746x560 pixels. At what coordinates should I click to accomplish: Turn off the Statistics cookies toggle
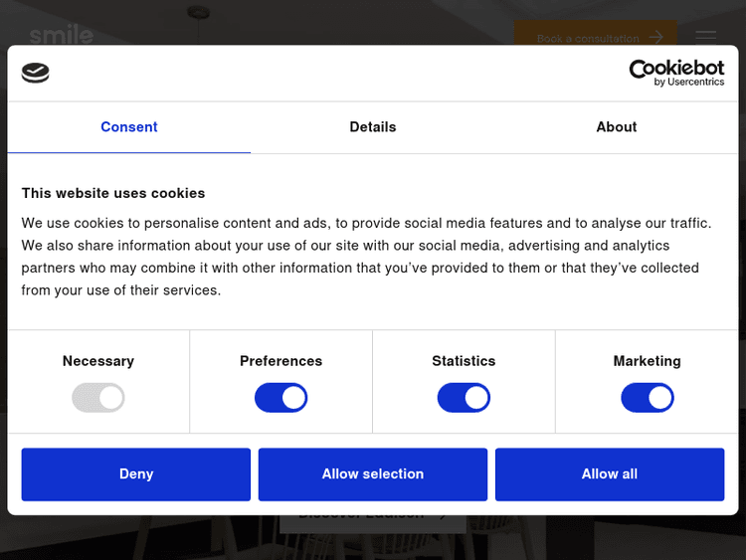click(464, 398)
